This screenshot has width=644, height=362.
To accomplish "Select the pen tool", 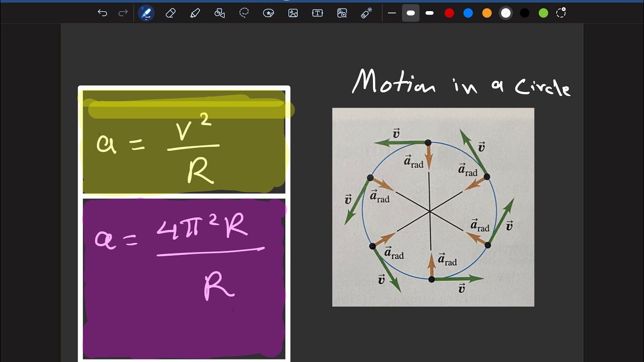I will click(146, 13).
